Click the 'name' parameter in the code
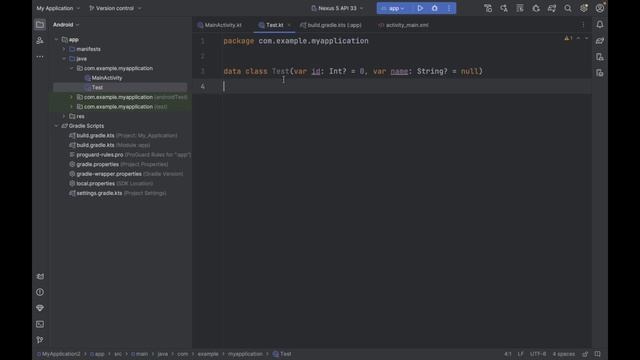 [399, 71]
